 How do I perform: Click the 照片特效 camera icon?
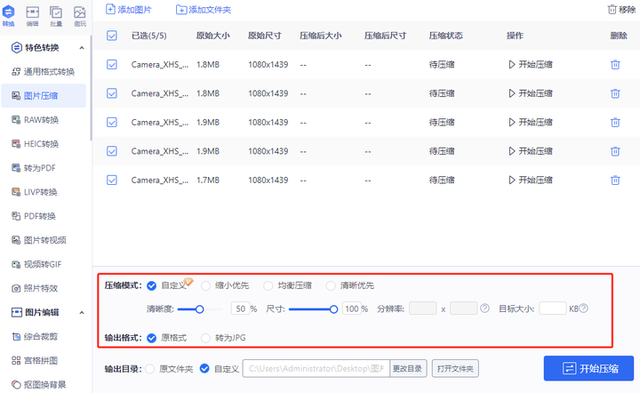[16, 288]
